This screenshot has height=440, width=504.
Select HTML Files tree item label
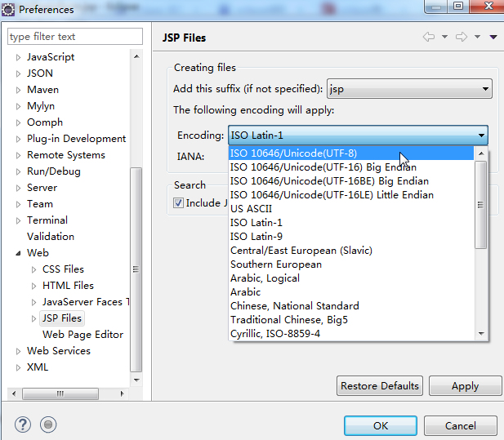tap(68, 286)
